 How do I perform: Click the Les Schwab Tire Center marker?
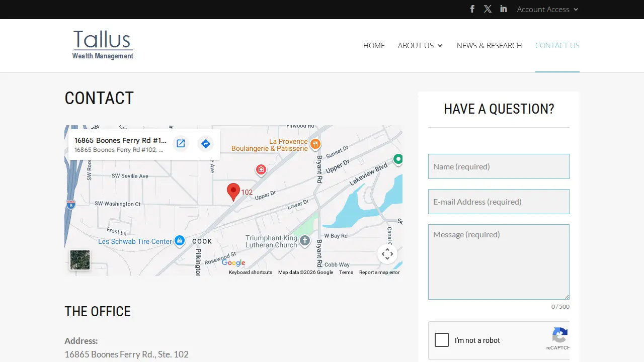pyautogui.click(x=179, y=241)
